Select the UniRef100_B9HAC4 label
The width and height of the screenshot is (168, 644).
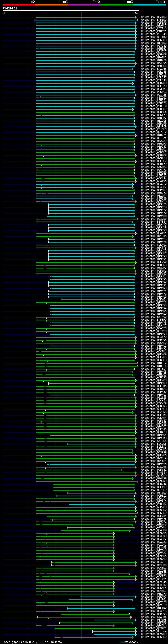154,112
